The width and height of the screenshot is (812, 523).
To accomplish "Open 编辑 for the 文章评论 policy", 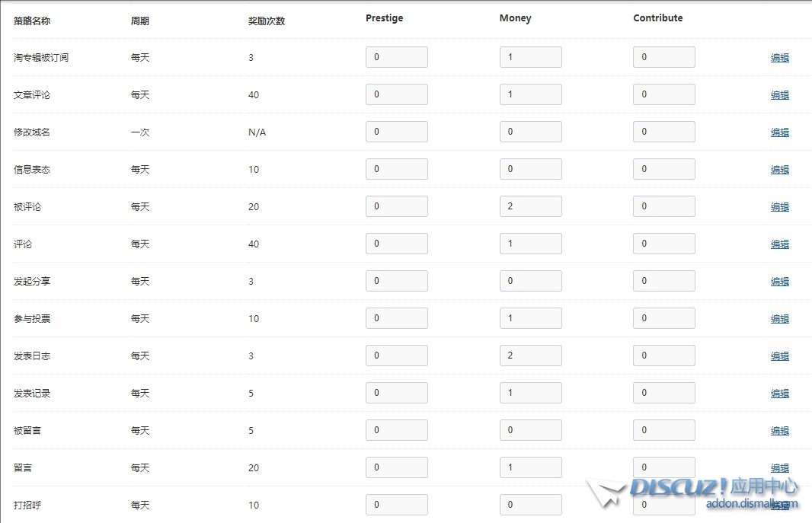I will coord(779,95).
